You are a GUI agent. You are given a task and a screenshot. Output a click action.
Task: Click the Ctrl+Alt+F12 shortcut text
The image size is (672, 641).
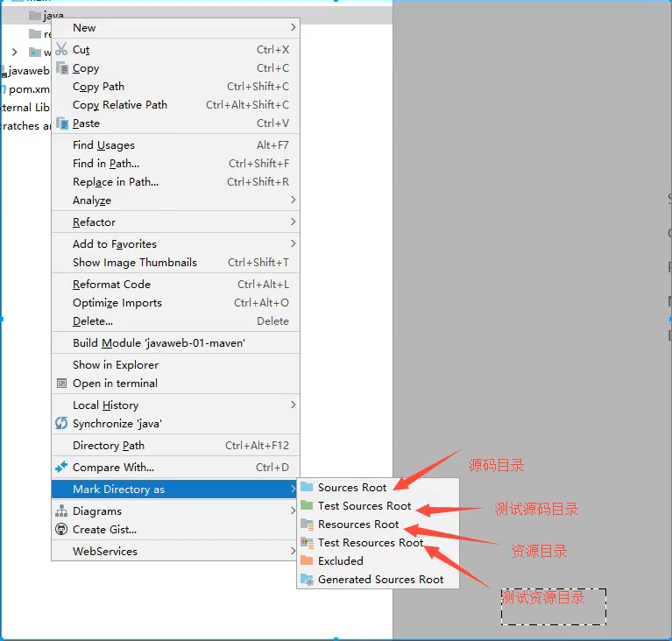point(257,445)
